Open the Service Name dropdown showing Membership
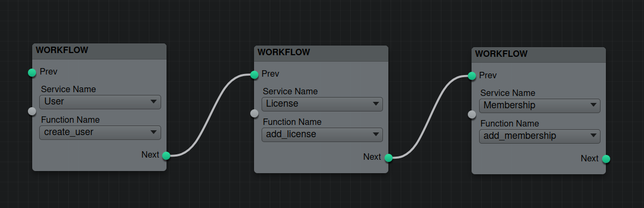This screenshot has height=208, width=644. pos(540,106)
